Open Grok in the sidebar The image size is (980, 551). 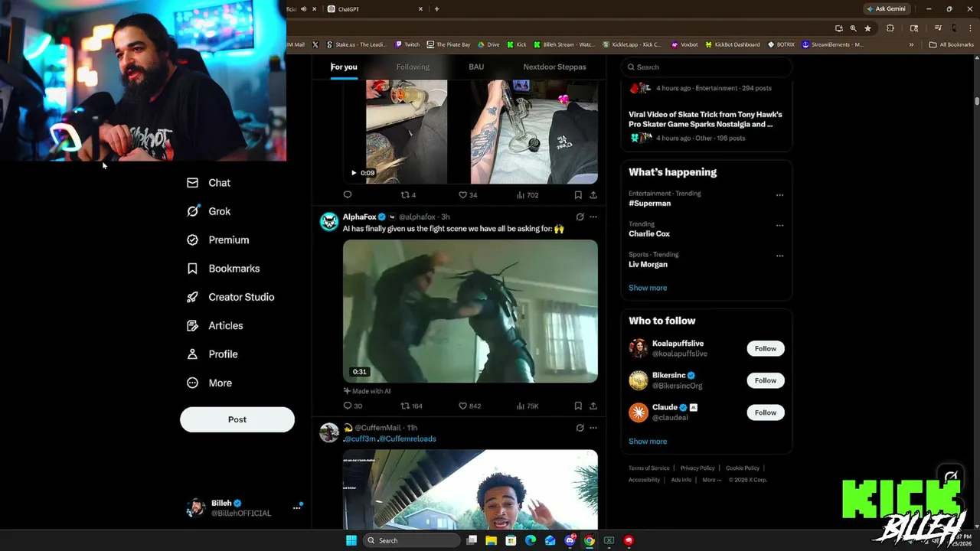coord(208,211)
